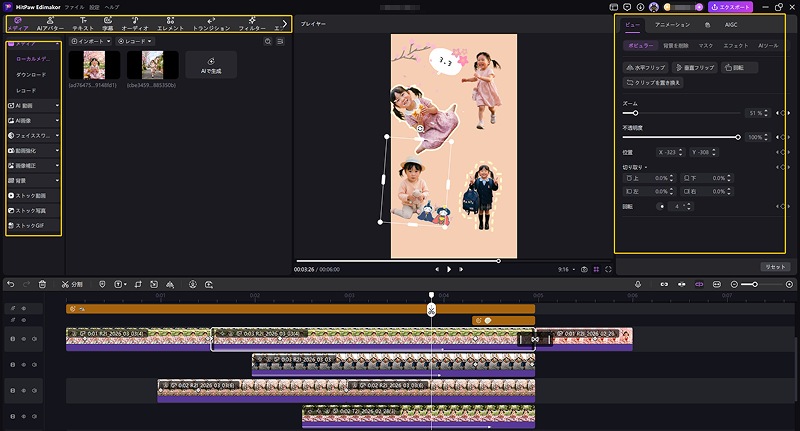The height and width of the screenshot is (431, 800).
Task: Click the クリップを置き換え button
Action: tap(653, 83)
